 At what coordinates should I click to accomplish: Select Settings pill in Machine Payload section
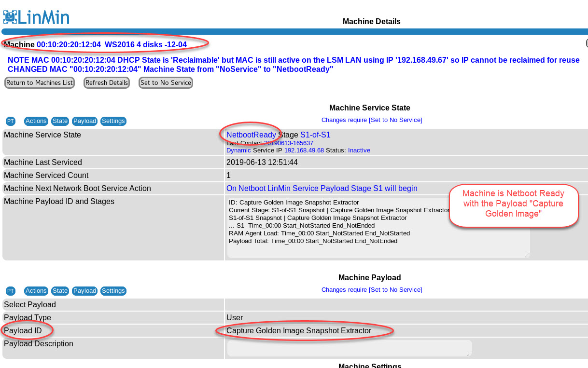coord(113,291)
